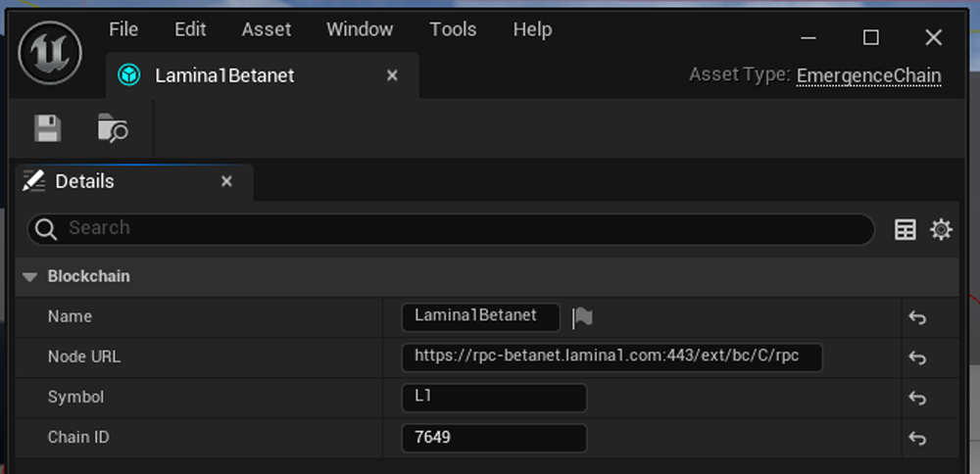The height and width of the screenshot is (474, 980).
Task: Click the Lamina1Betanet tab's cyan asset icon
Action: [x=128, y=76]
